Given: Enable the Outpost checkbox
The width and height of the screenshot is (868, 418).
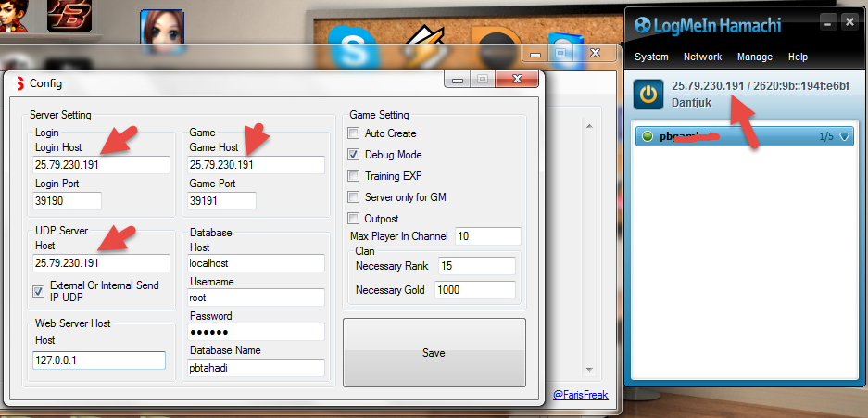Looking at the screenshot, I should click(353, 218).
